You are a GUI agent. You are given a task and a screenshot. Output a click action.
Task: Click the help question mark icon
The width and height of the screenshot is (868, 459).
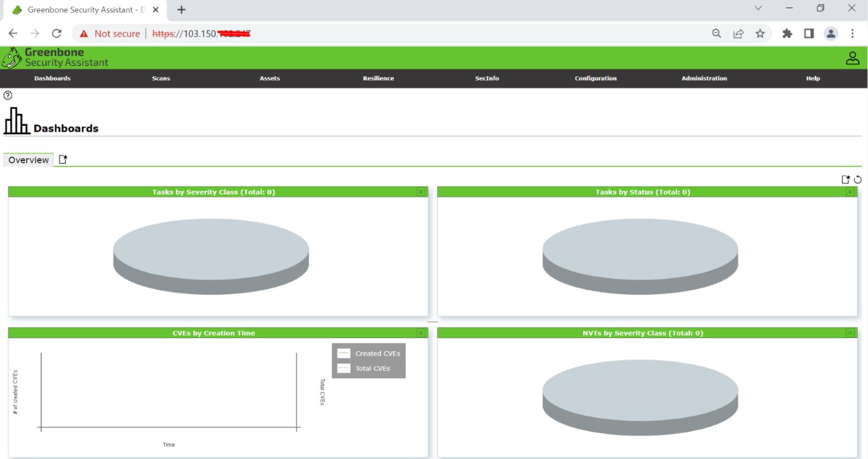click(8, 95)
